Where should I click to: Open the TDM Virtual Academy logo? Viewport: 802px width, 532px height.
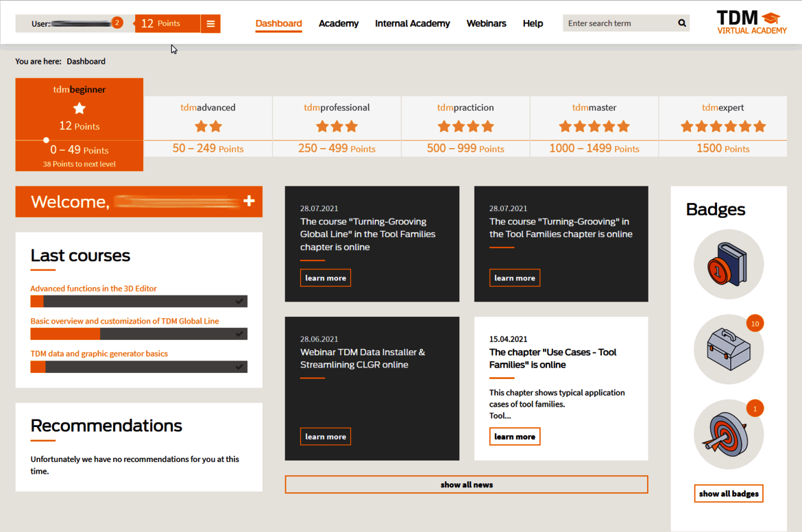click(751, 23)
